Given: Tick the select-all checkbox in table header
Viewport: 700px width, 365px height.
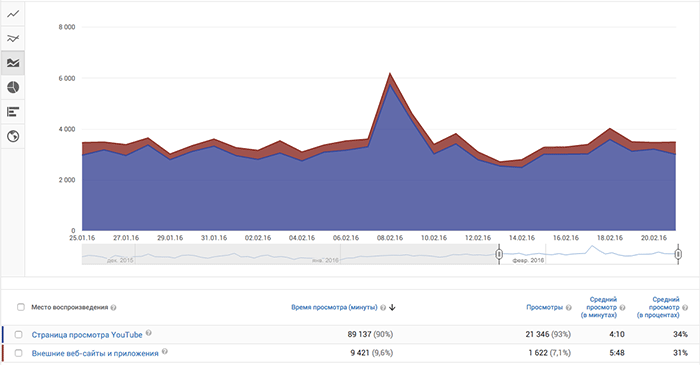Looking at the screenshot, I should [x=21, y=307].
